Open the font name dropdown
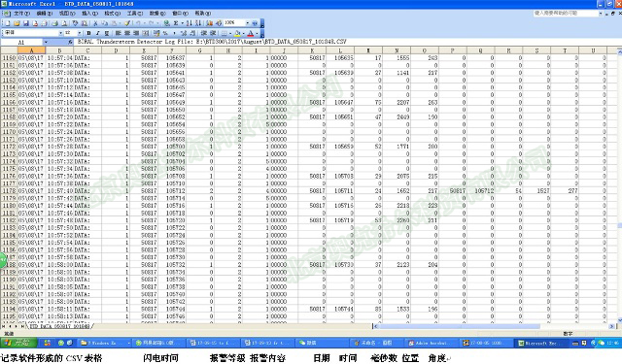622x364 pixels. click(x=60, y=33)
